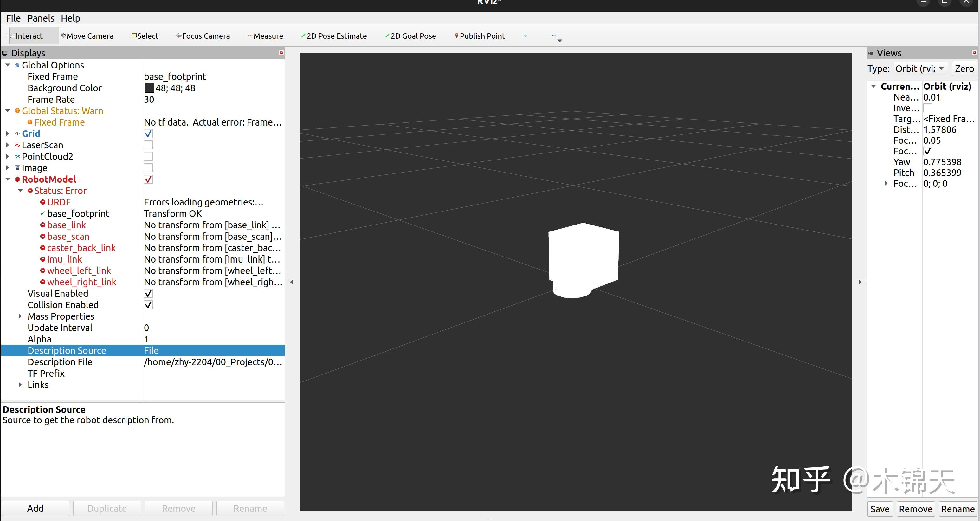
Task: Select the Interact tool
Action: 34,36
